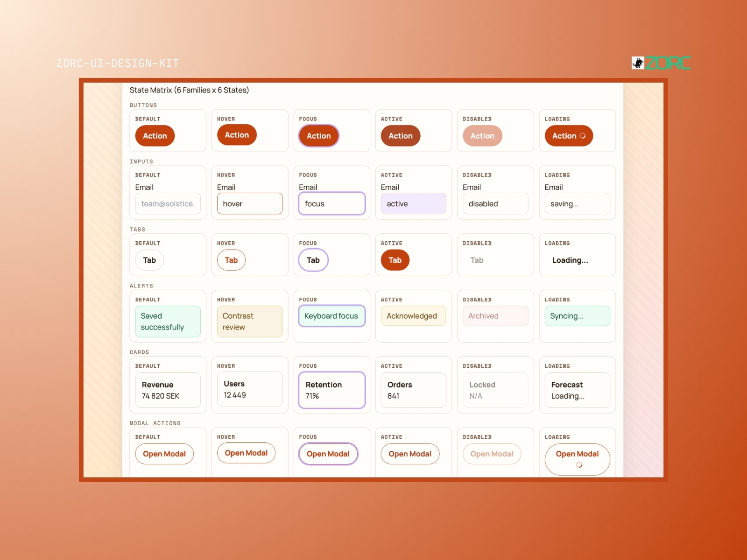Click the ZORC-UI-DESIGN-KIT title text
This screenshot has height=560, width=747.
pos(118,63)
